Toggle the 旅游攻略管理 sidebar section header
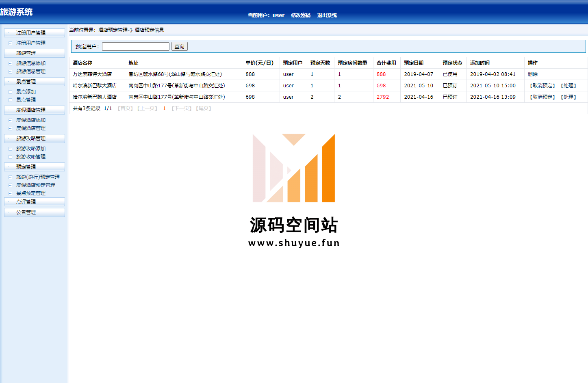Screen dimensions: 588x383 35,138
